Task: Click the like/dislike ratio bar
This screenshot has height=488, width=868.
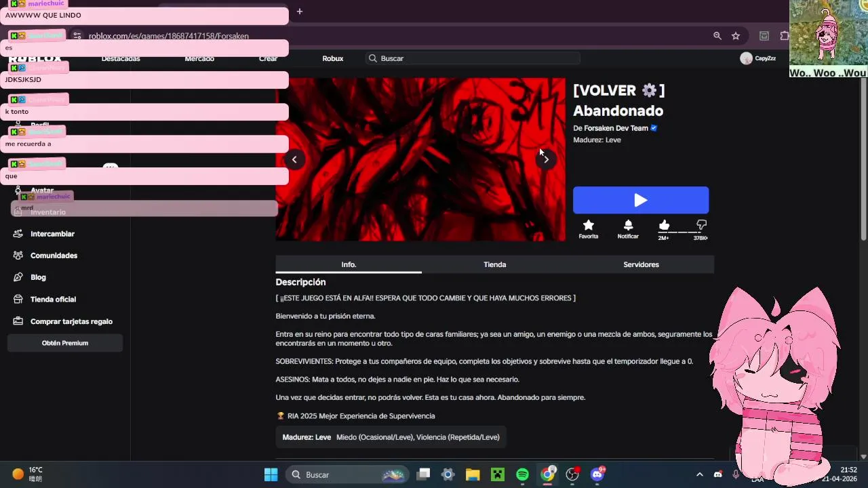Action: [682, 232]
